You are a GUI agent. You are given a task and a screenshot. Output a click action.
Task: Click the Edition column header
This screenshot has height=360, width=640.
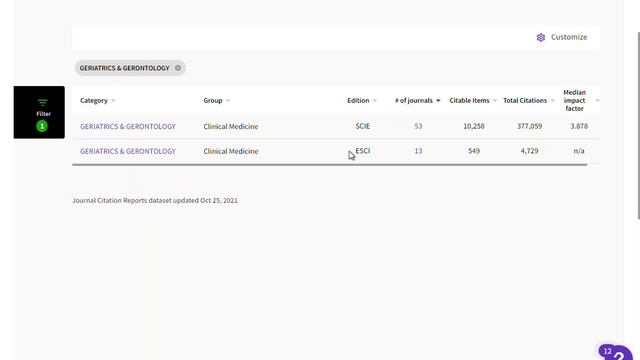click(x=358, y=100)
